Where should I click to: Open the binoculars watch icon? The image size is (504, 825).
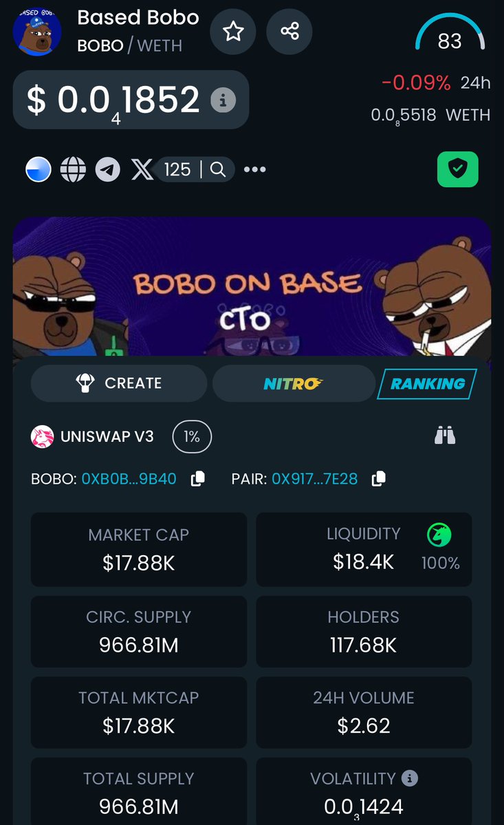445,436
